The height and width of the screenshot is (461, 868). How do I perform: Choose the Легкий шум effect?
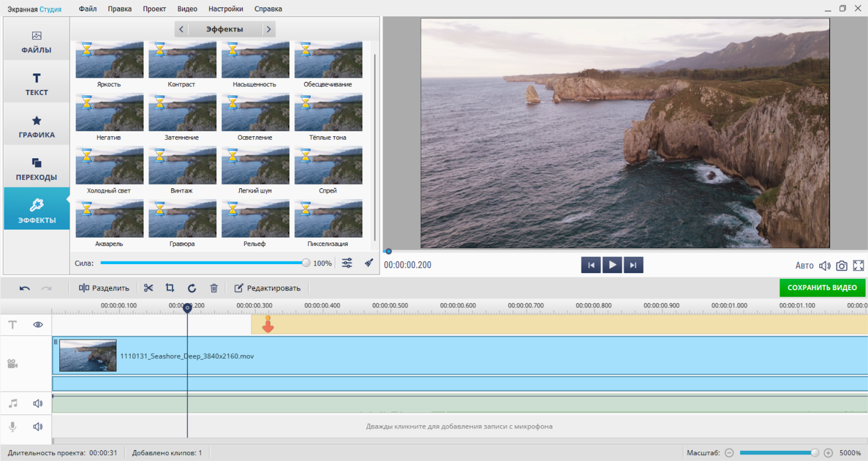pyautogui.click(x=256, y=166)
